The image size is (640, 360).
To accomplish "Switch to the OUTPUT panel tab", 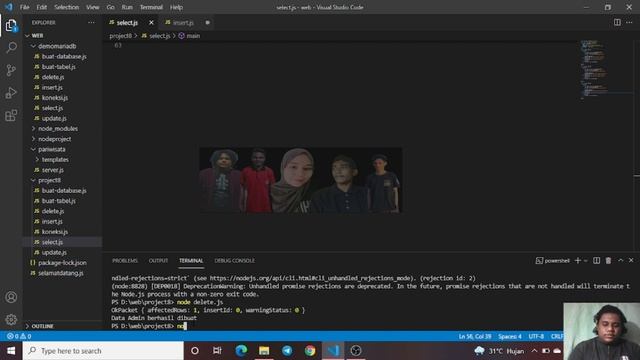I will [158, 260].
